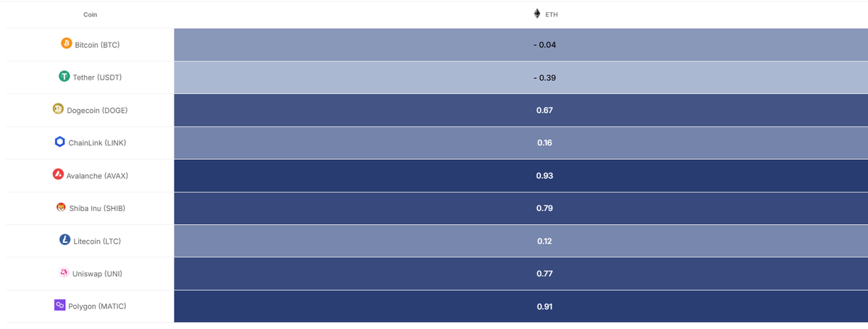This screenshot has height=329, width=868.
Task: Click the Polygon purple icon
Action: point(59,306)
